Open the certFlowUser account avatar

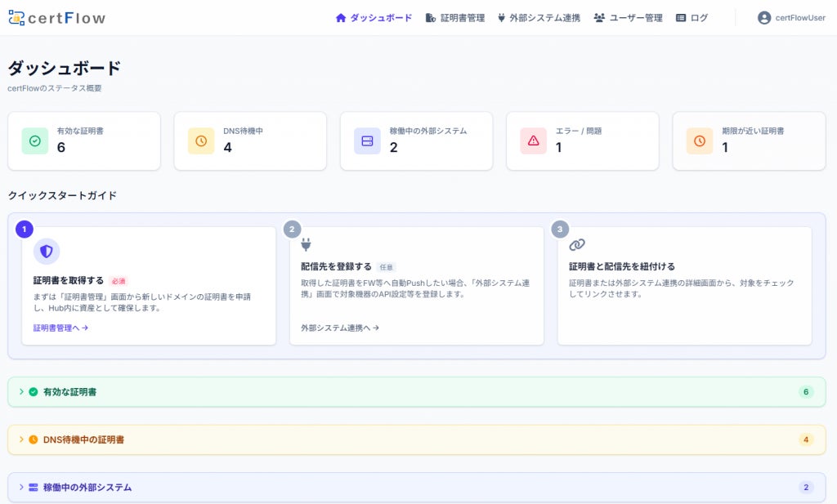pyautogui.click(x=764, y=18)
